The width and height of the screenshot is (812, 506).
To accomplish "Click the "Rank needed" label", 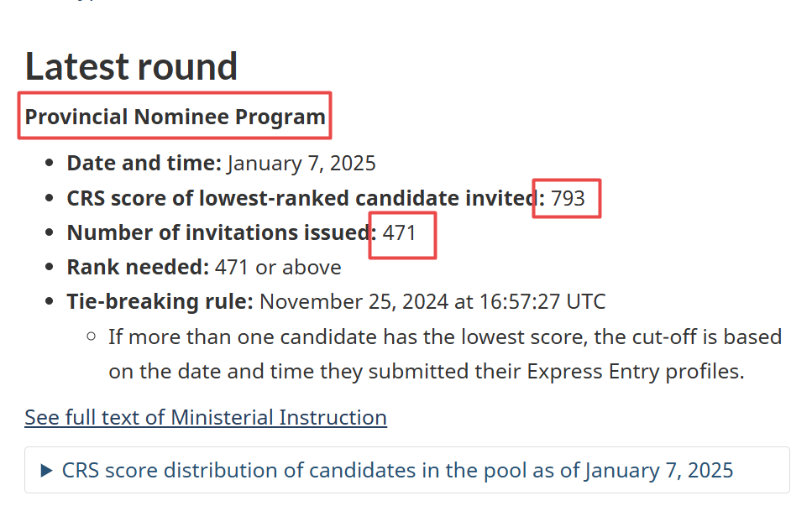I will coord(138,268).
